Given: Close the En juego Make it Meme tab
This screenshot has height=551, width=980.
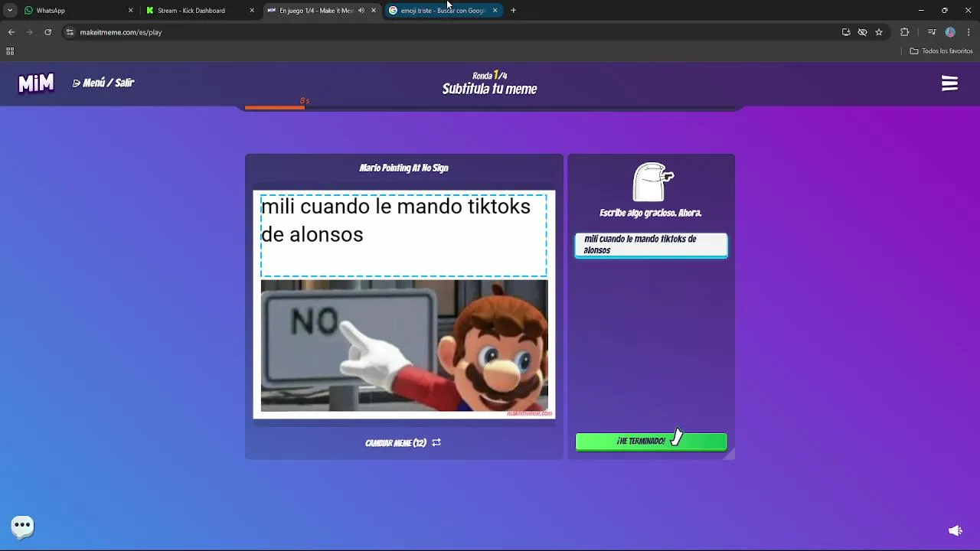Looking at the screenshot, I should 374,11.
